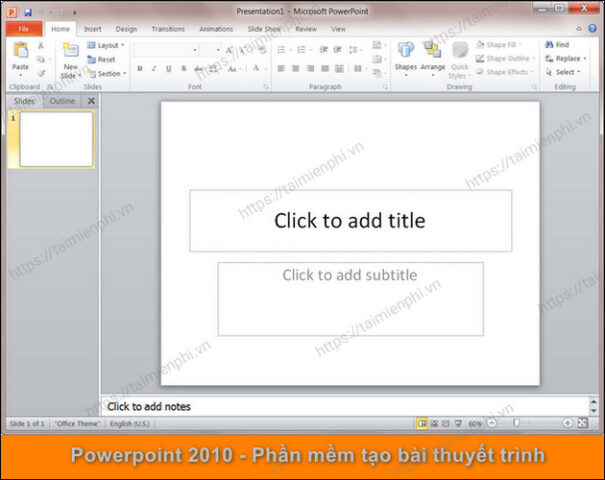The height and width of the screenshot is (480, 605).
Task: Switch to Reading View icon in status bar
Action: pos(446,424)
